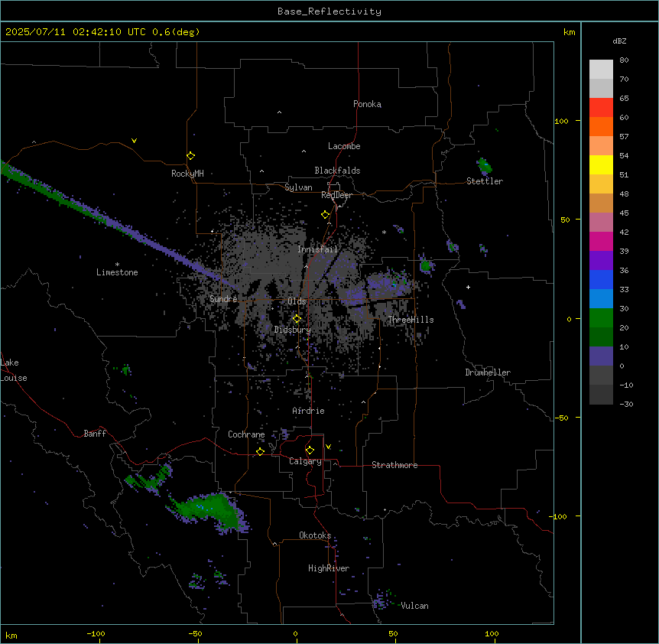Click the Ponoka city label

[x=367, y=104]
